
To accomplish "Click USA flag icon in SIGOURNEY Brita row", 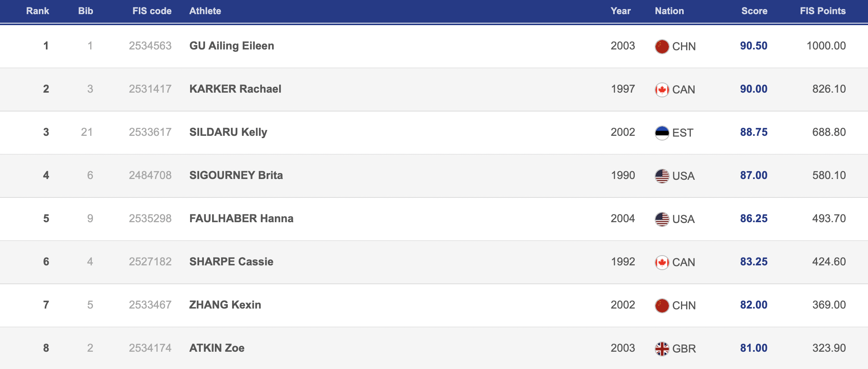I will 662,176.
